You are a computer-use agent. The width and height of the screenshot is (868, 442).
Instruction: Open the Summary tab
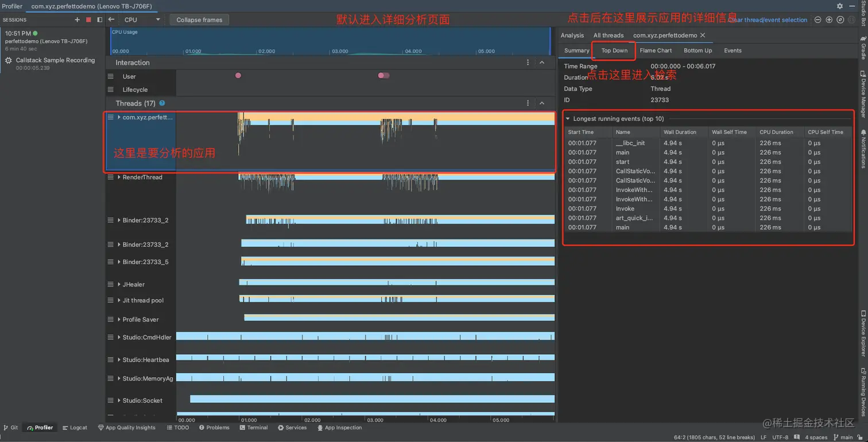(x=576, y=51)
